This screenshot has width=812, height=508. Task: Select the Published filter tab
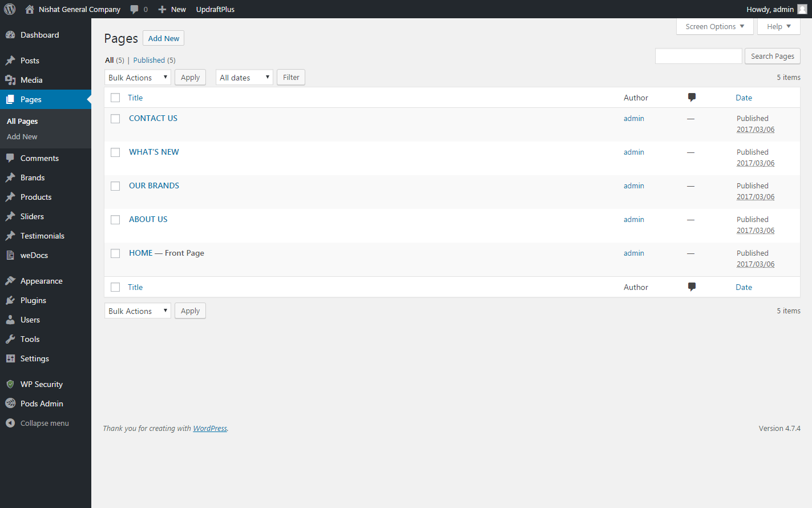[149, 60]
